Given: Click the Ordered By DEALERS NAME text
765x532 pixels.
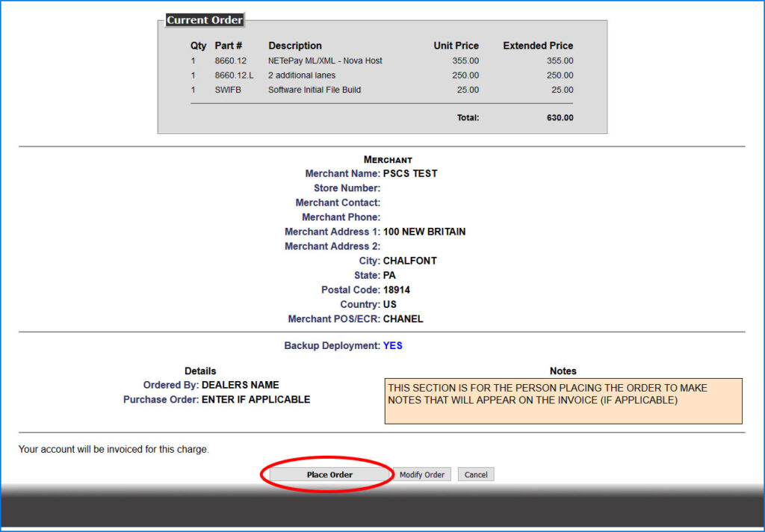Looking at the screenshot, I should (240, 385).
